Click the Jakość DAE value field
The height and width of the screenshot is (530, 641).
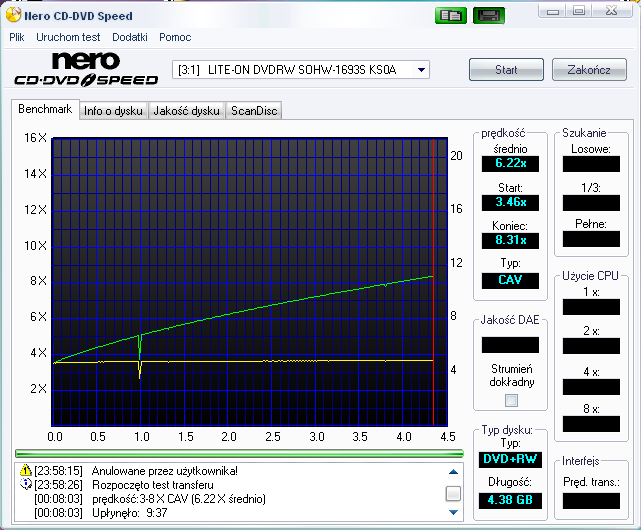[510, 345]
